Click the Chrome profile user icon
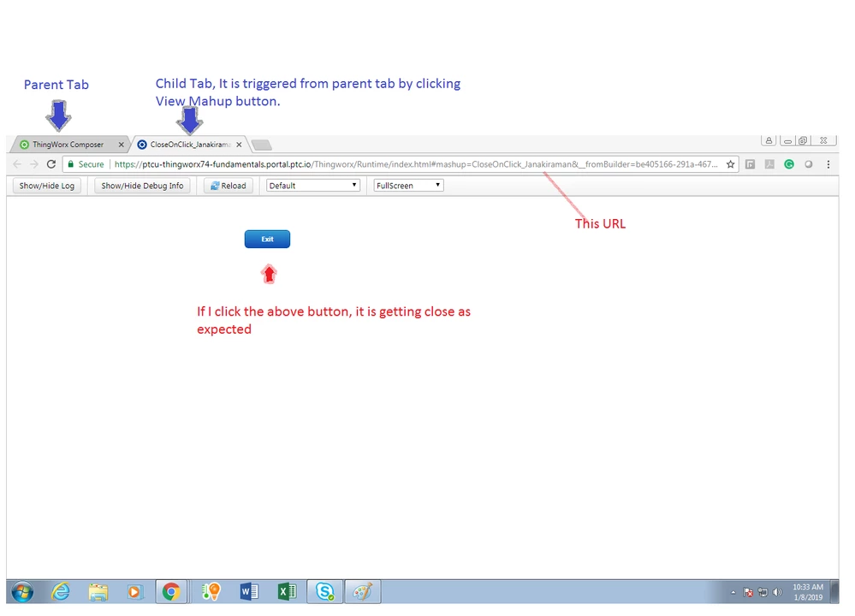This screenshot has width=855, height=616. tap(769, 140)
